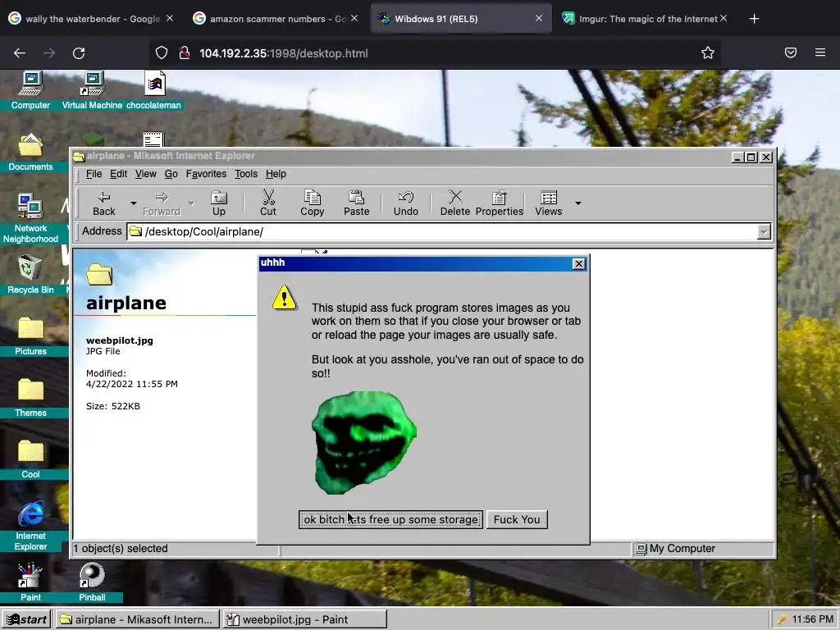
Task: Open the Pocket save icon
Action: point(791,52)
